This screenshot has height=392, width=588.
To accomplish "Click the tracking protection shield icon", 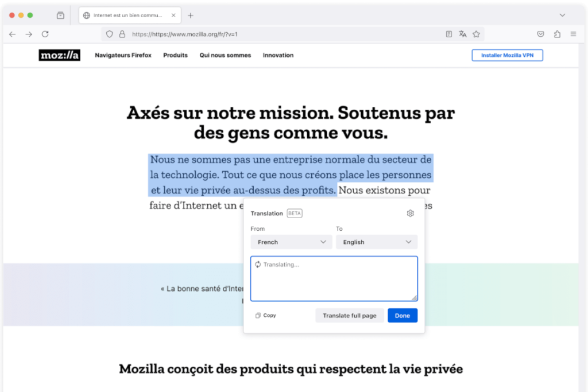I will (x=109, y=34).
